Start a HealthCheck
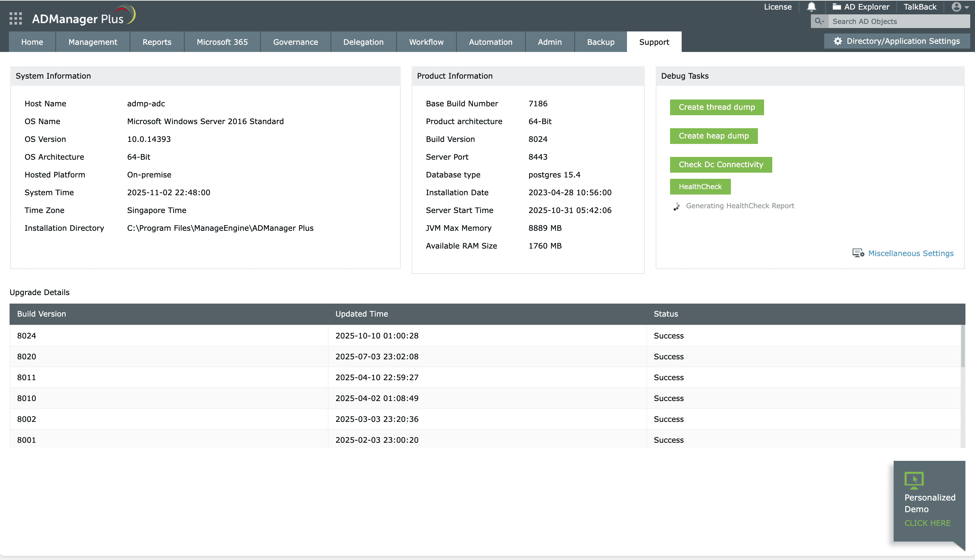The image size is (975, 560). point(700,187)
